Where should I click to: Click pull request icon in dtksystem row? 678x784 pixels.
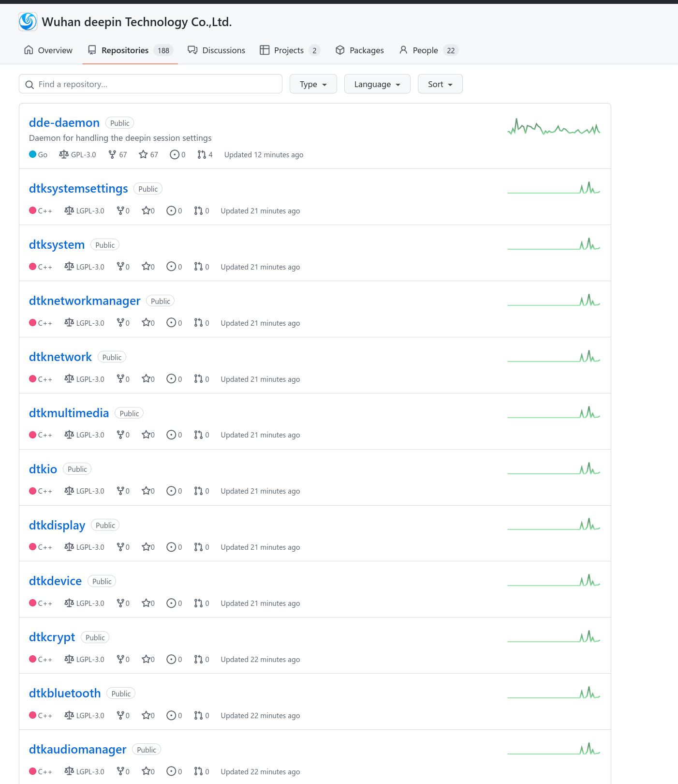tap(198, 267)
